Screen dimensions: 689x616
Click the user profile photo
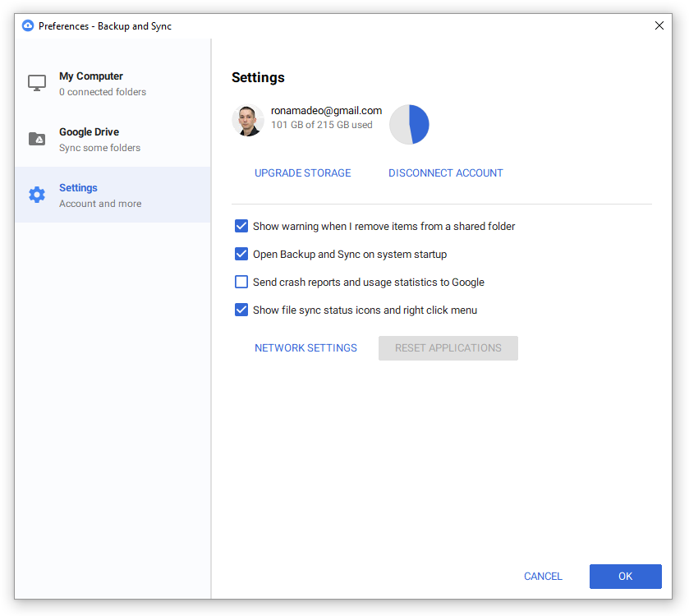point(248,120)
